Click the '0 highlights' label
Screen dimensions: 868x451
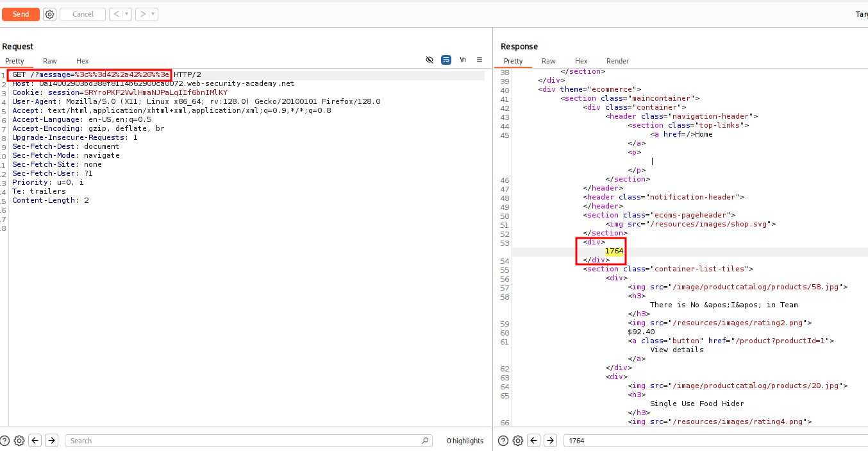(x=465, y=441)
